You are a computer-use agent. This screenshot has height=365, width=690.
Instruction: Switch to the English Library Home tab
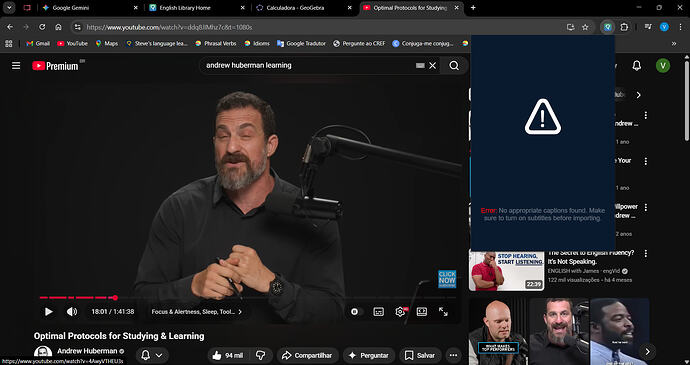pos(197,8)
